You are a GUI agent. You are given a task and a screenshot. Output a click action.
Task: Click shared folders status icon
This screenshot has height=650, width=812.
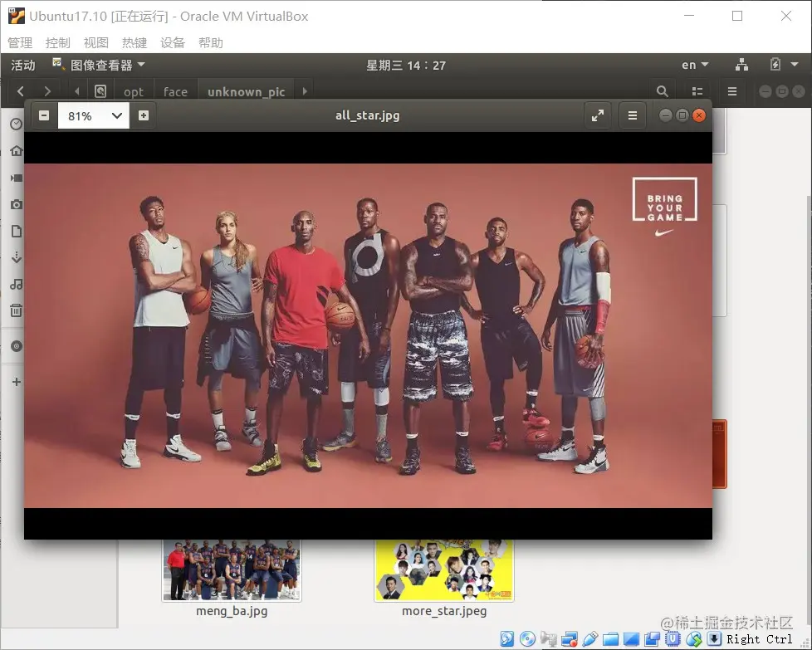pyautogui.click(x=610, y=638)
